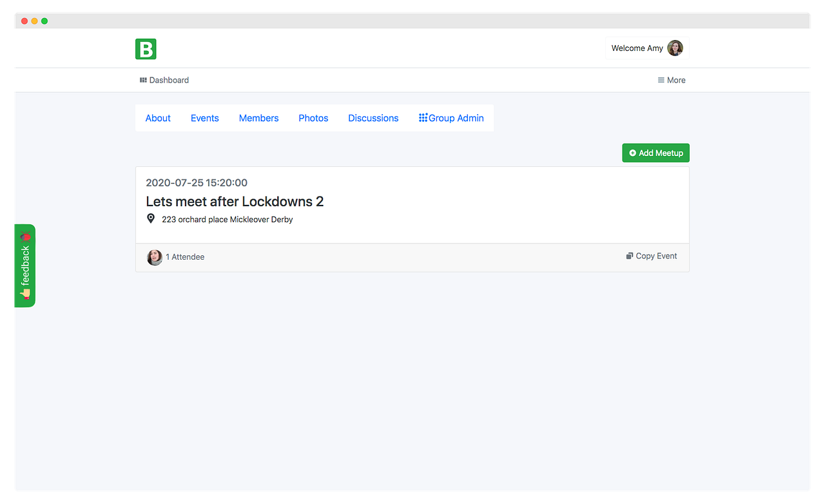This screenshot has height=504, width=825.
Task: Open the Discussions tab
Action: point(373,118)
